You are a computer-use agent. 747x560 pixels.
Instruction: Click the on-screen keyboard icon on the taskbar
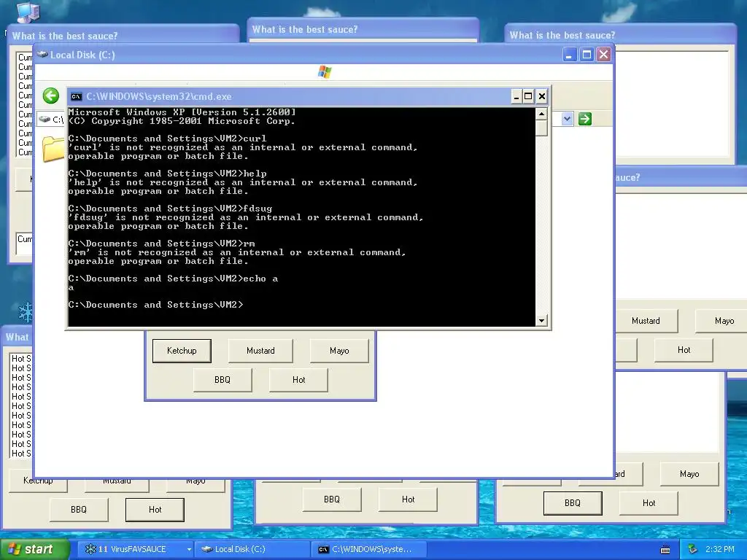[x=665, y=550]
